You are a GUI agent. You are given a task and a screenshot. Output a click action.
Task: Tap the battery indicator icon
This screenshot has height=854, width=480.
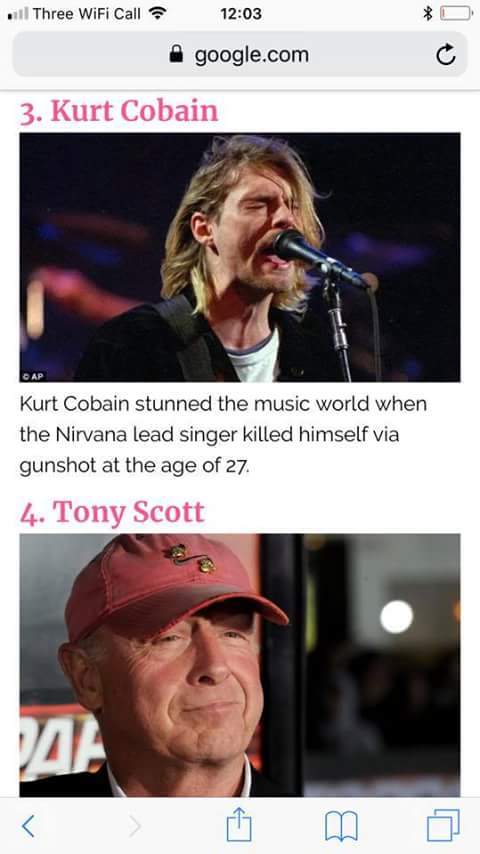457,13
